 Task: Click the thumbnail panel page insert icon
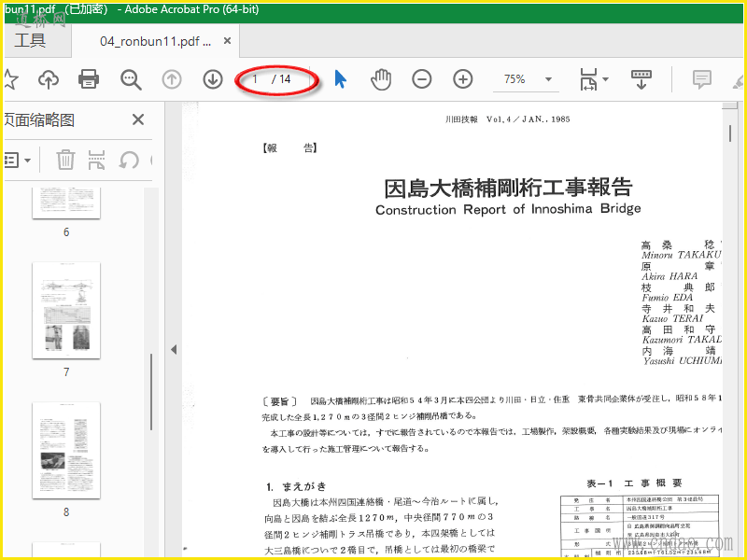click(97, 160)
